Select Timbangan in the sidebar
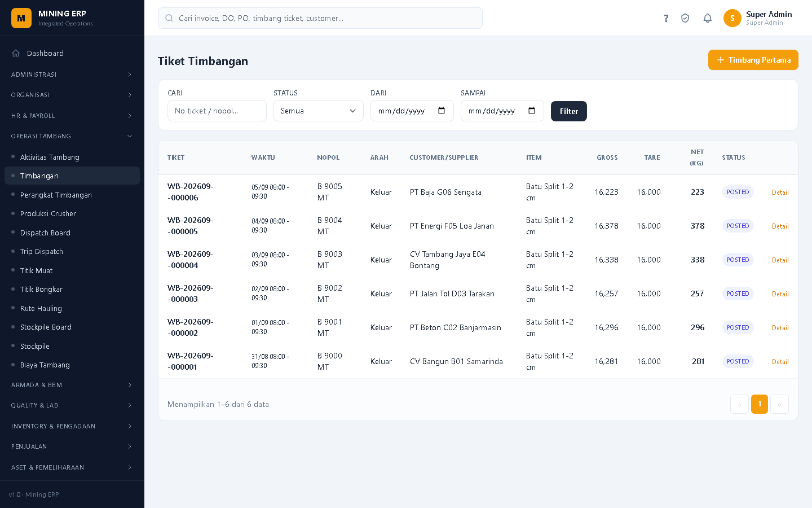Screen dimensions: 812x508 [72, 176]
